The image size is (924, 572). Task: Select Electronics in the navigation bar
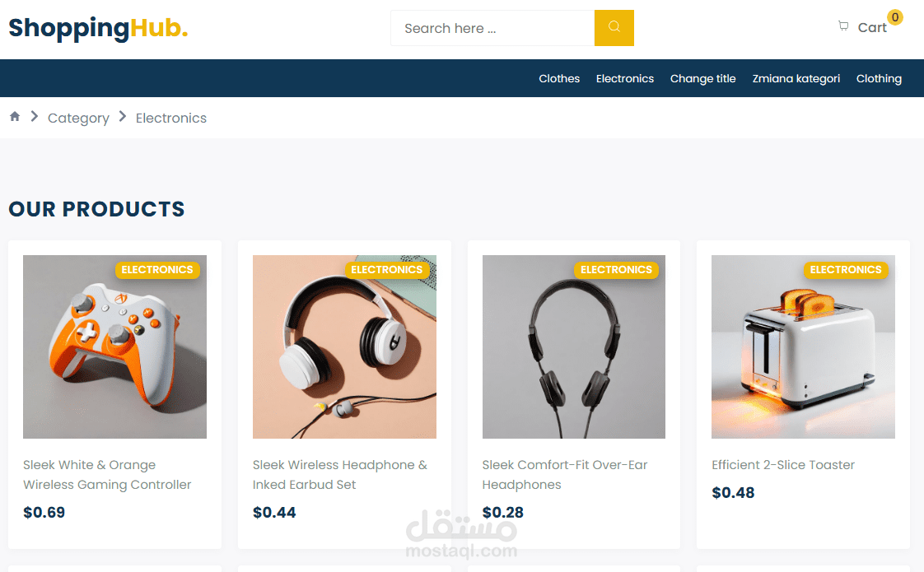[x=624, y=78]
